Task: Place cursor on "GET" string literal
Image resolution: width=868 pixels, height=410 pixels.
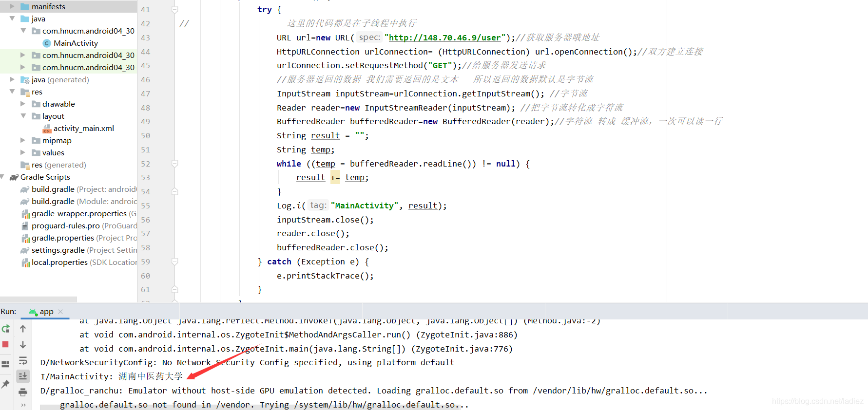Action: (x=440, y=65)
